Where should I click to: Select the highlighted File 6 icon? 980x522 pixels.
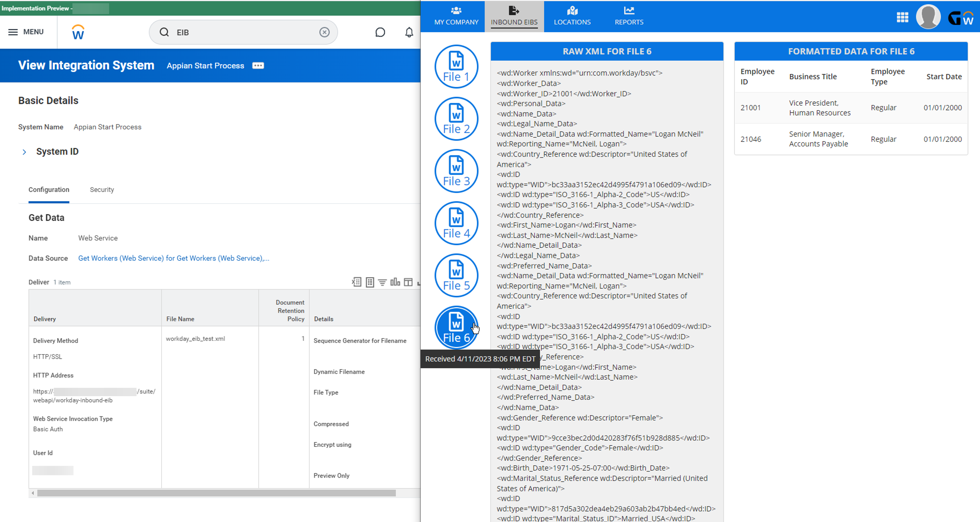[456, 327]
